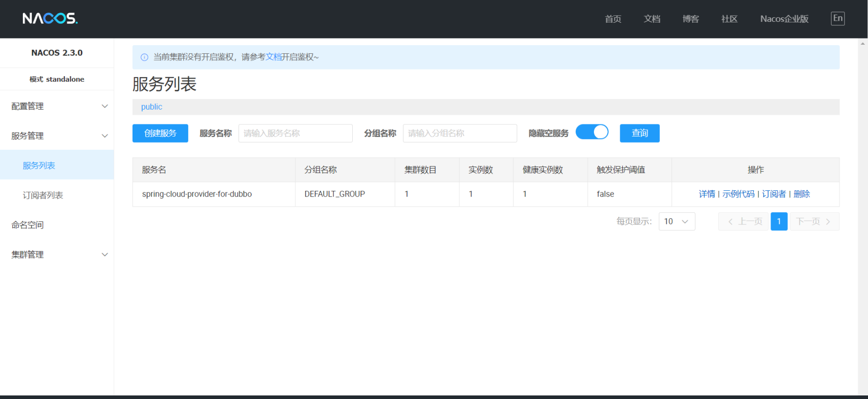Open the page size dropdown showing 10
The height and width of the screenshot is (399, 868).
[x=677, y=221]
